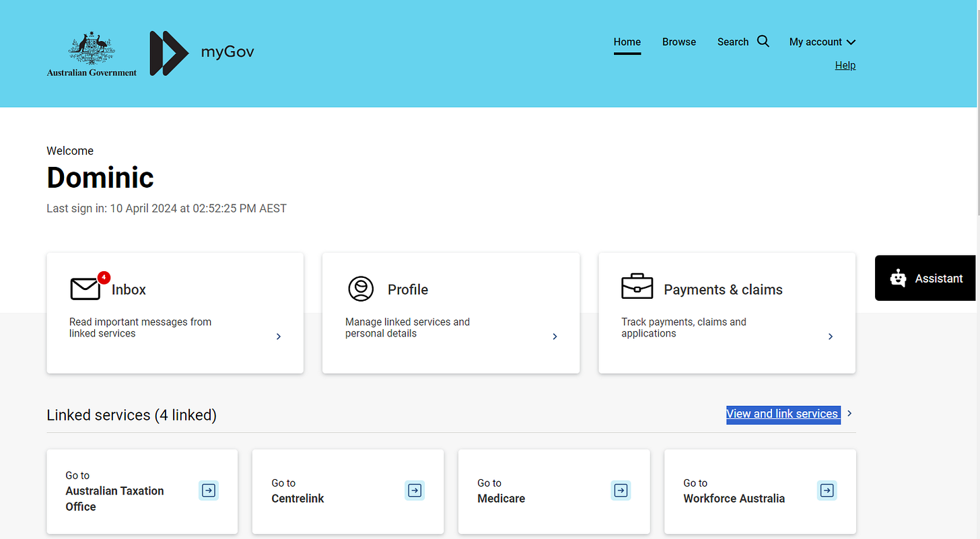This screenshot has height=539, width=980.
Task: Click the red unread badge on Inbox
Action: coord(104,277)
